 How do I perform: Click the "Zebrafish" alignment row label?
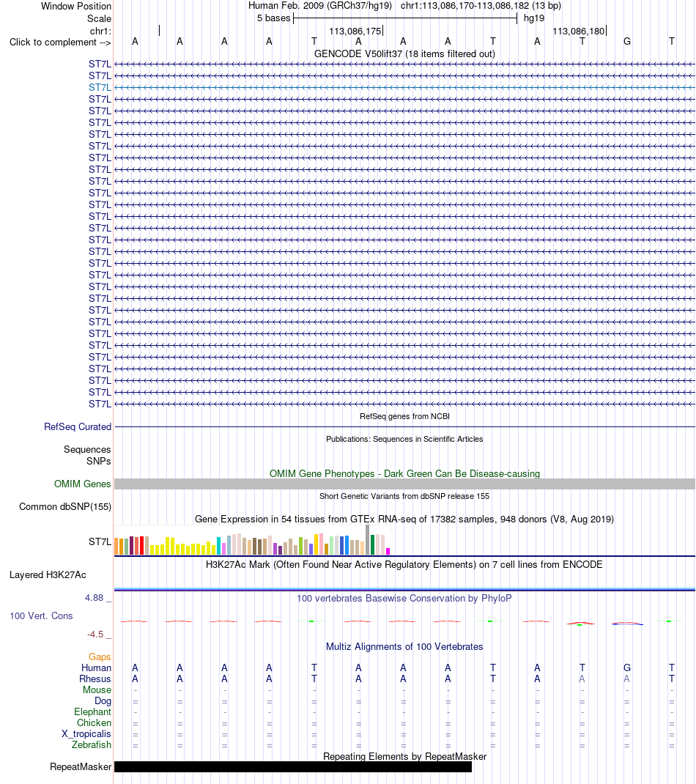92,745
